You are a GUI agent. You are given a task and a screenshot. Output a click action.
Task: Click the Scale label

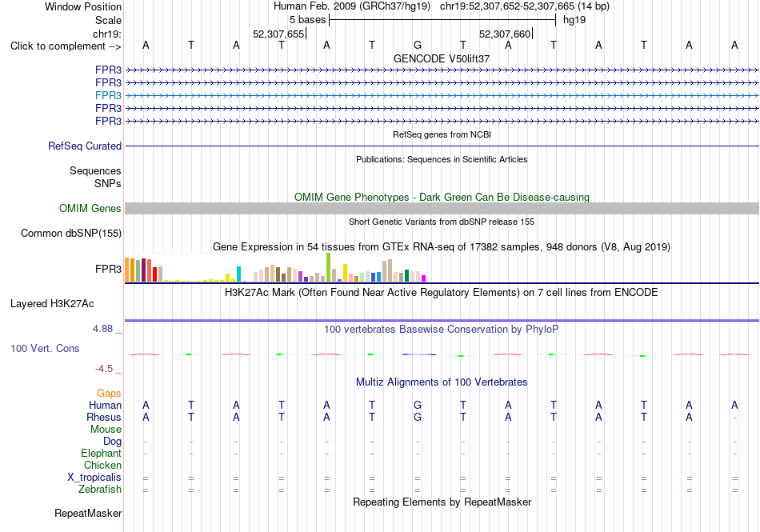tap(108, 20)
